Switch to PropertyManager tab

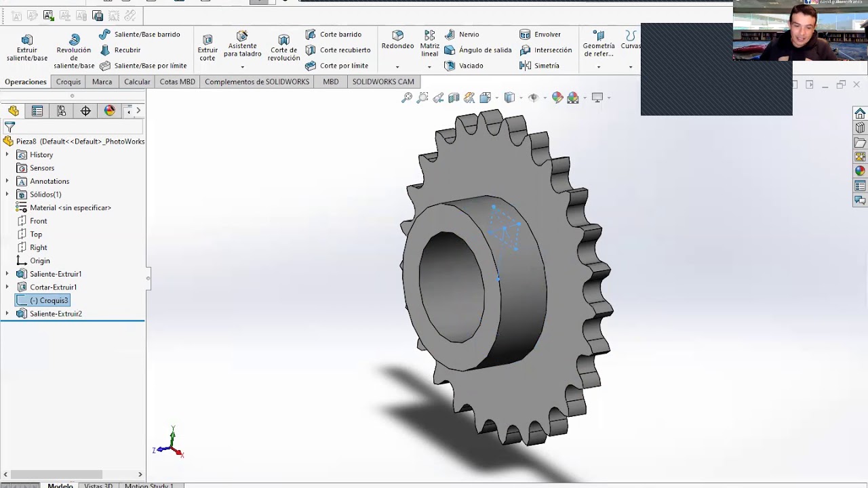click(37, 110)
